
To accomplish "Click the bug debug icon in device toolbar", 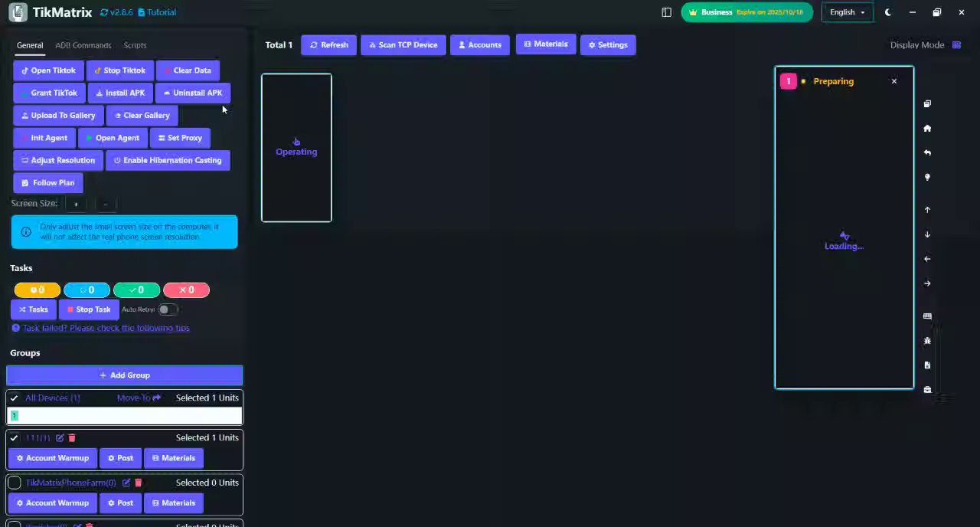I will (927, 341).
